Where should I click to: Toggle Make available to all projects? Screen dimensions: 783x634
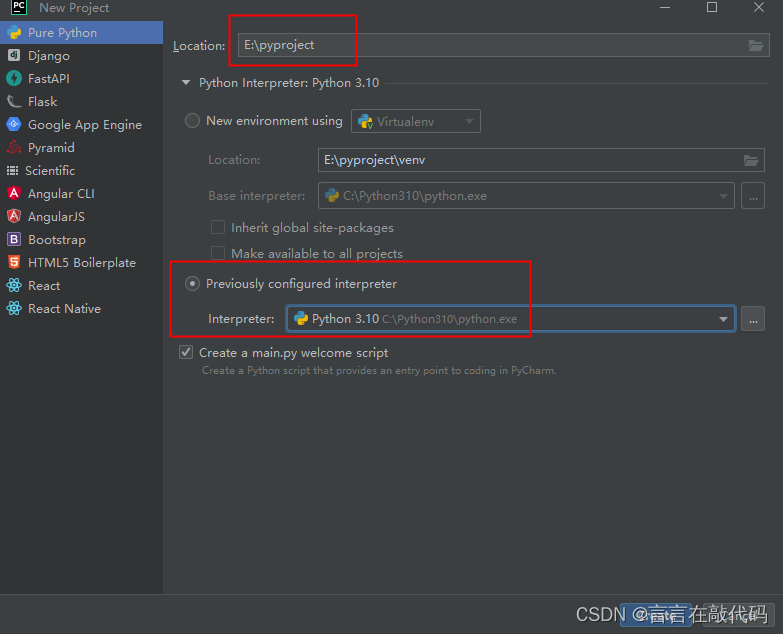coord(218,253)
